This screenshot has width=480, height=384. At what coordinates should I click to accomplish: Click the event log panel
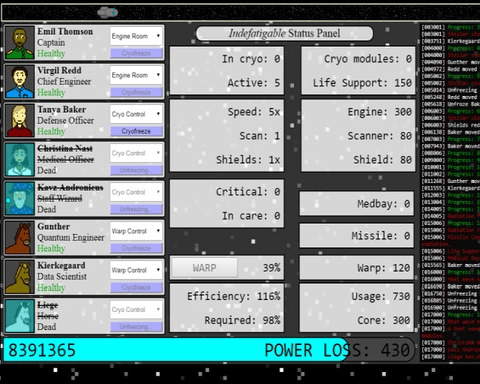450,192
